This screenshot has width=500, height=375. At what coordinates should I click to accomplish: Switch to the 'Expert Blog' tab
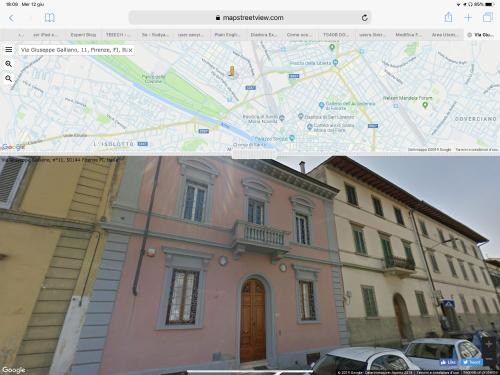click(83, 35)
